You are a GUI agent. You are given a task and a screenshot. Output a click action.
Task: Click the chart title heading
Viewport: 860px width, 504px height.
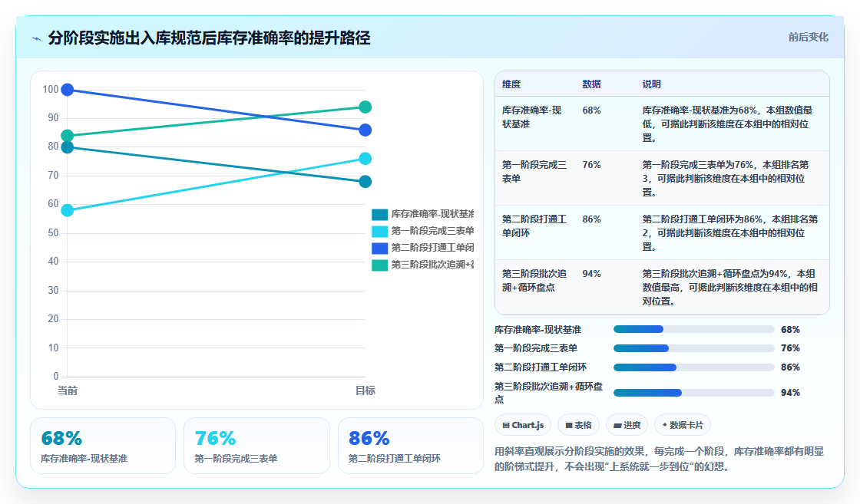pos(209,38)
